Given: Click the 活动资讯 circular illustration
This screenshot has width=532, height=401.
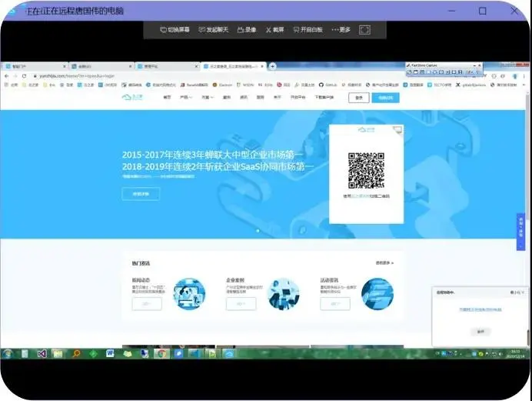Looking at the screenshot, I should coord(377,294).
